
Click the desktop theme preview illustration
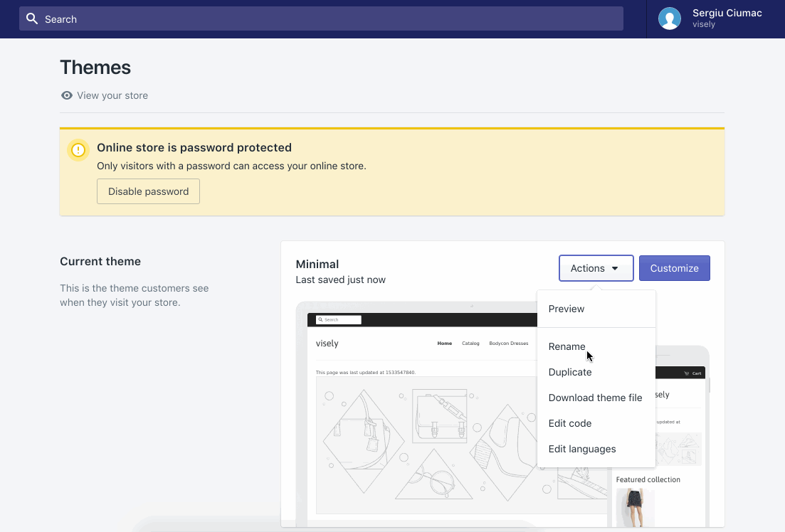coord(420,441)
